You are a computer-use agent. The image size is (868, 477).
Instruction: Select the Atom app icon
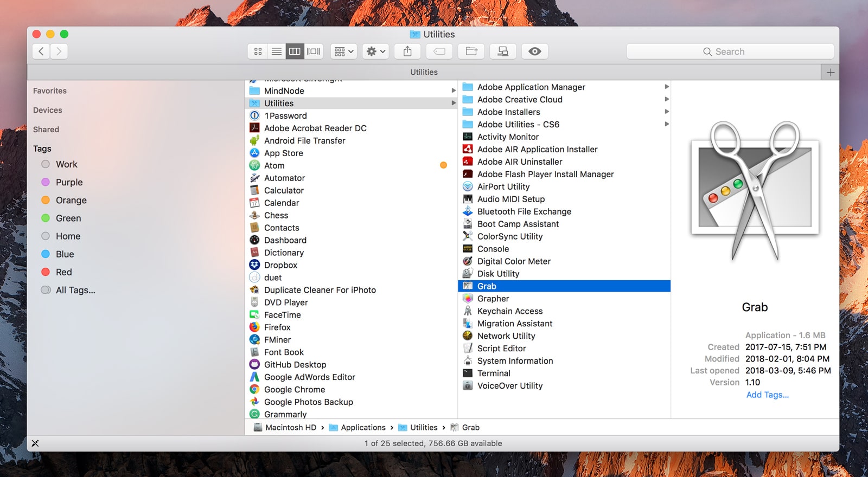click(254, 165)
